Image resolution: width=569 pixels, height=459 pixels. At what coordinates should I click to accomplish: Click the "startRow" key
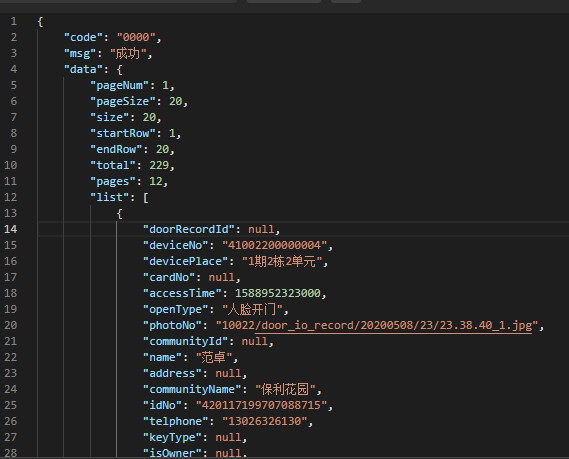123,133
